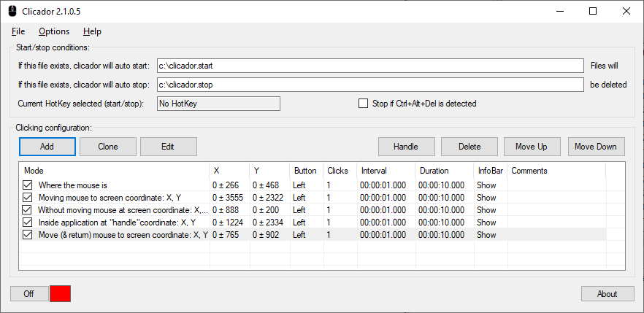The image size is (644, 313).
Task: Click the Y column header
Action: point(269,171)
